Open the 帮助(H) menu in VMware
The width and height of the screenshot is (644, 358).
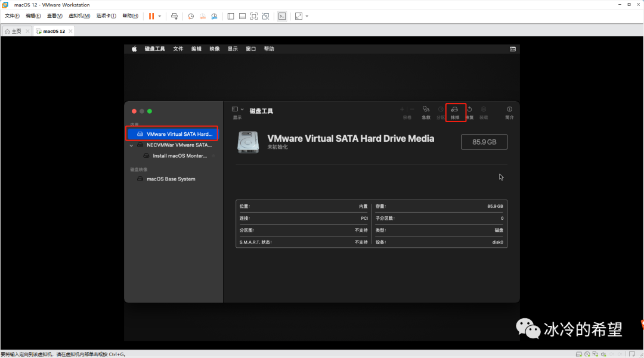click(130, 16)
